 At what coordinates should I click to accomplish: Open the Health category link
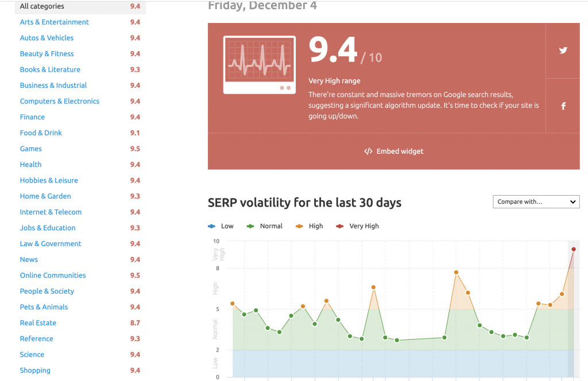click(x=30, y=164)
